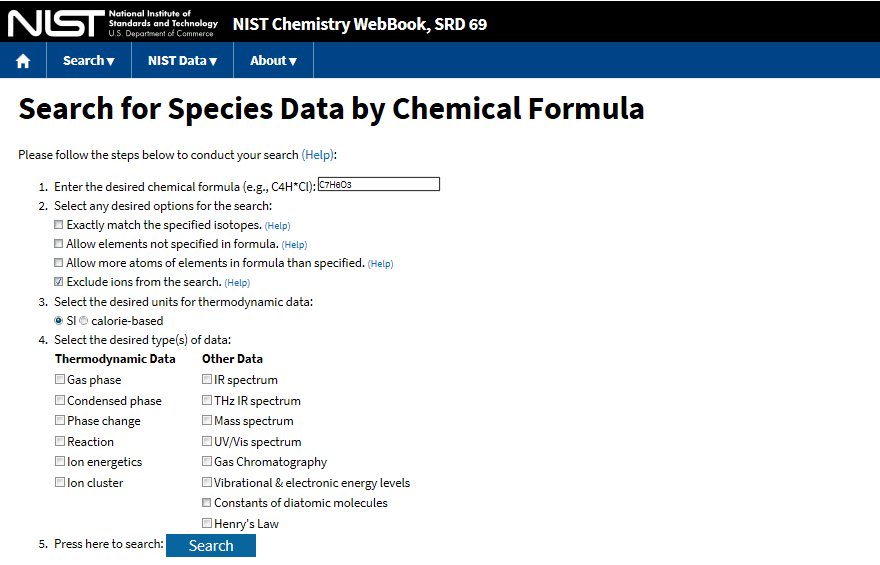Viewport: 880px width, 565px height.
Task: Check the Gas Chromatography checkbox
Action: coord(207,461)
